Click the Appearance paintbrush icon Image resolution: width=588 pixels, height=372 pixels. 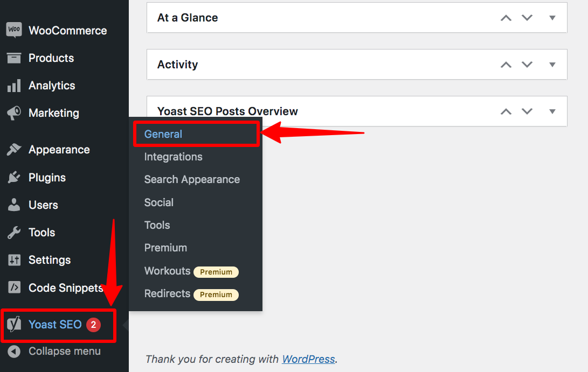pyautogui.click(x=14, y=150)
